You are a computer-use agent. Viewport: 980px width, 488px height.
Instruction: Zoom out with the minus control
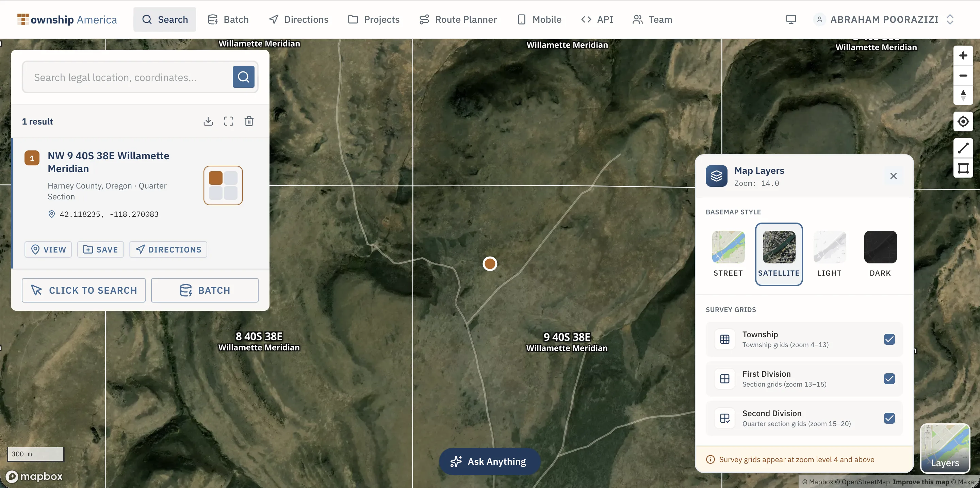[x=963, y=75]
